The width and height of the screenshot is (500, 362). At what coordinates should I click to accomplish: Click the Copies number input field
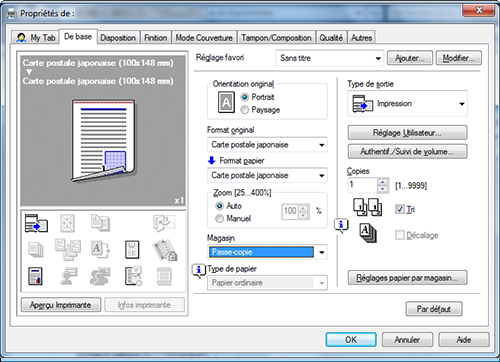click(x=363, y=185)
